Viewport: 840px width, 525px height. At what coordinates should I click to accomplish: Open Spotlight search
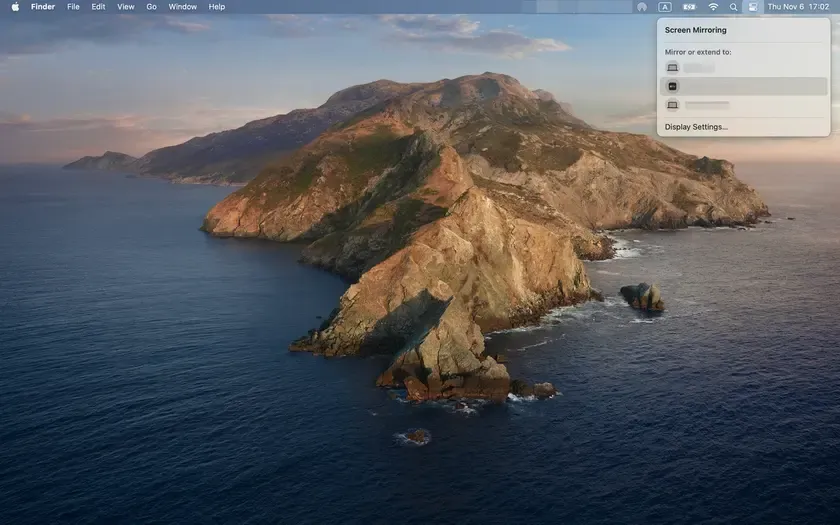[x=733, y=7]
